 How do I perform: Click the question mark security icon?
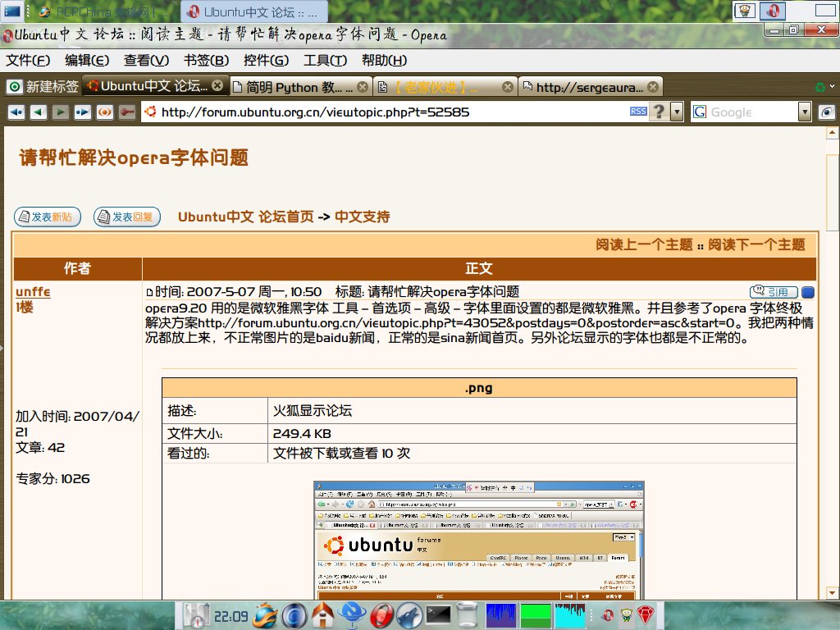click(x=659, y=112)
